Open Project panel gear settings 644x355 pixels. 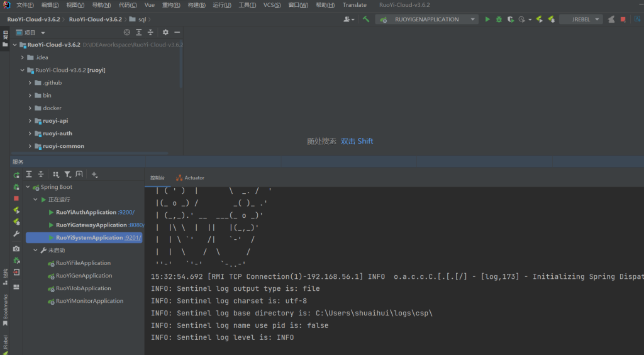165,33
